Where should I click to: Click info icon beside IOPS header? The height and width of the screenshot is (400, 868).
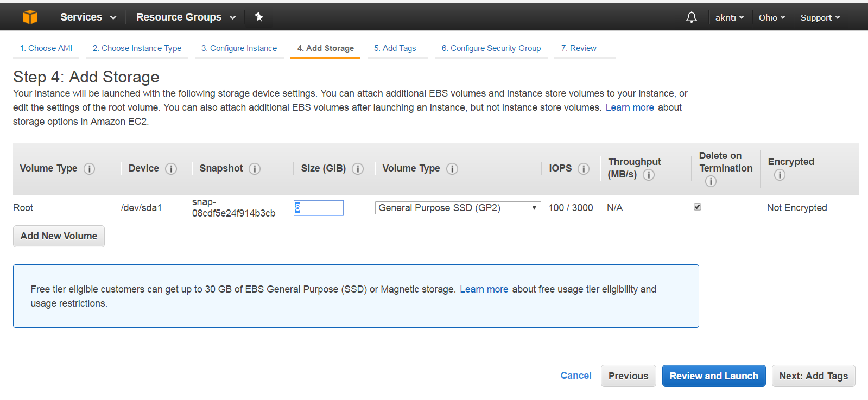pos(584,169)
